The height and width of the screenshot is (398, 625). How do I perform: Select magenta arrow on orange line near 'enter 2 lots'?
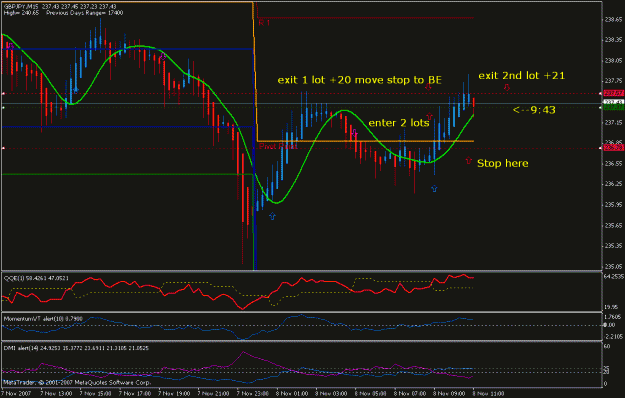pos(355,133)
